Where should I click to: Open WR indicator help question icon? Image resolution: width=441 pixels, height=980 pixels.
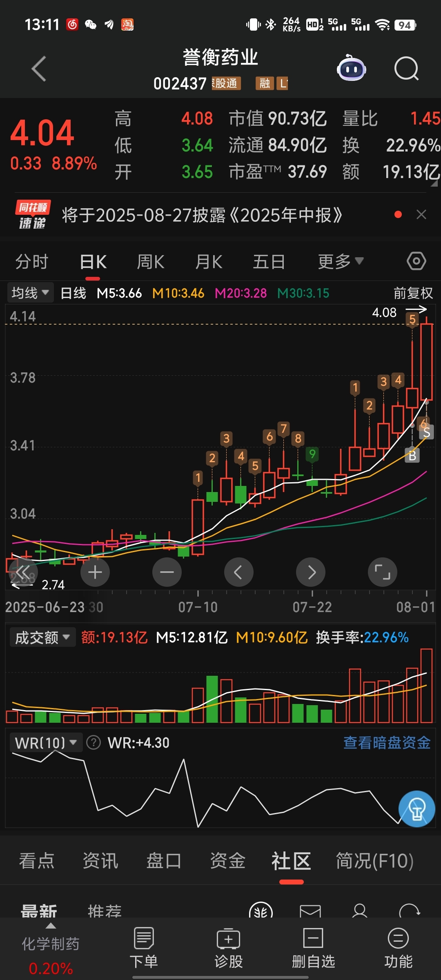(94, 743)
